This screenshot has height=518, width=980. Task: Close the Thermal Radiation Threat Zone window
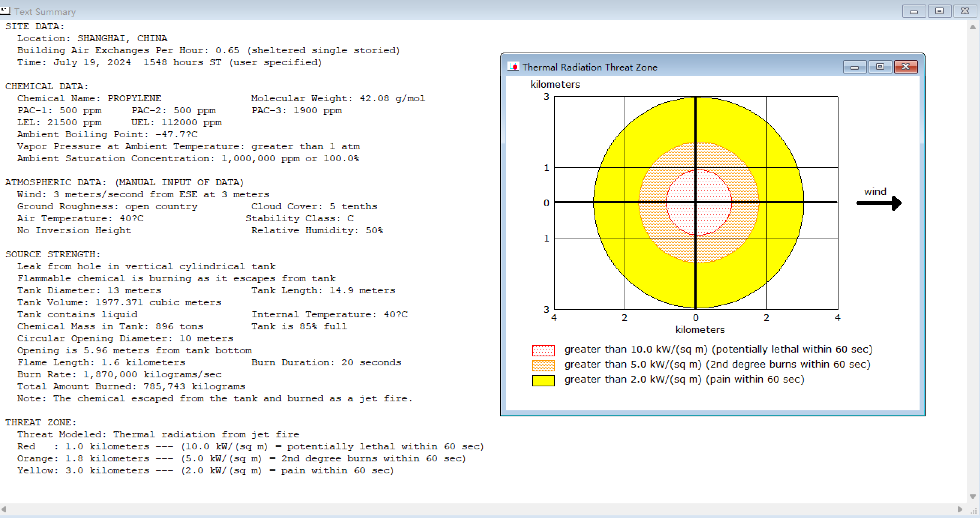[905, 66]
